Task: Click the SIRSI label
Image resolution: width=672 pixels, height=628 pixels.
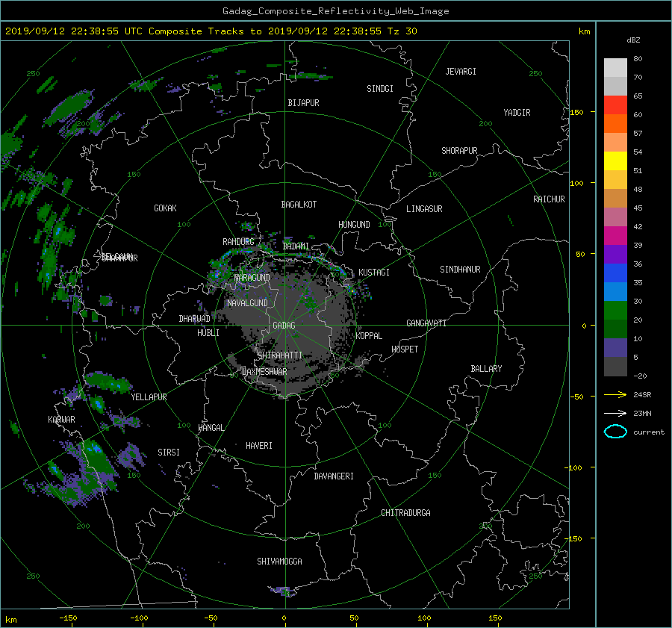Action: (169, 453)
